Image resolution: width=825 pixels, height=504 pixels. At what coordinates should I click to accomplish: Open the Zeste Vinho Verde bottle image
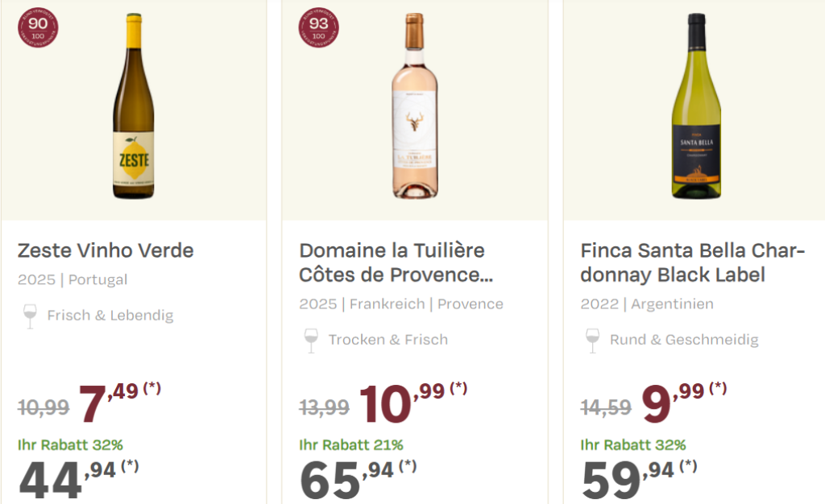134,106
